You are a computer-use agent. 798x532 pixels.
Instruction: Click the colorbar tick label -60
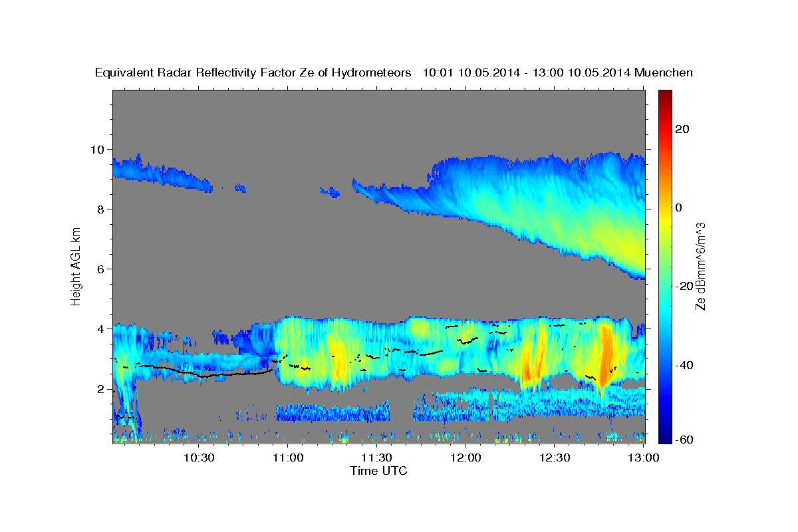684,439
